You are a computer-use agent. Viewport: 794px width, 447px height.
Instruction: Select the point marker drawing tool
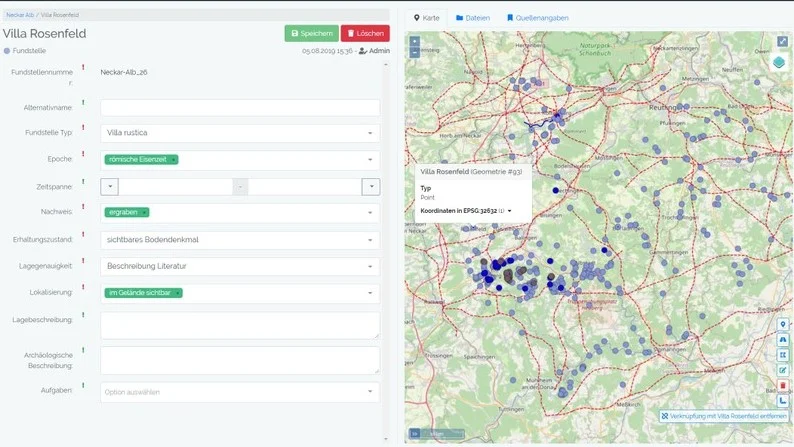pos(782,325)
